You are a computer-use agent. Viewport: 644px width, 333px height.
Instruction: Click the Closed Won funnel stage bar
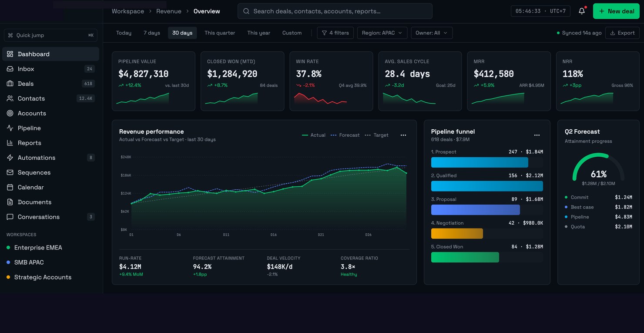click(465, 257)
